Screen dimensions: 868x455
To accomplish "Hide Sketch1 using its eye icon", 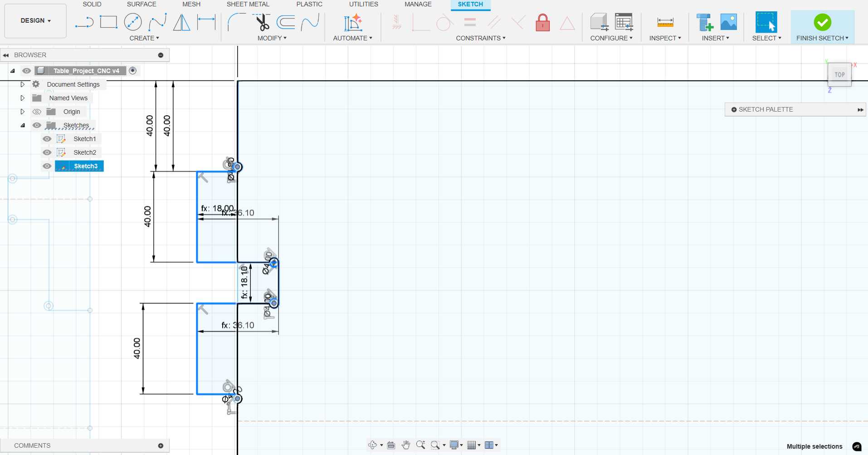I will coord(47,139).
